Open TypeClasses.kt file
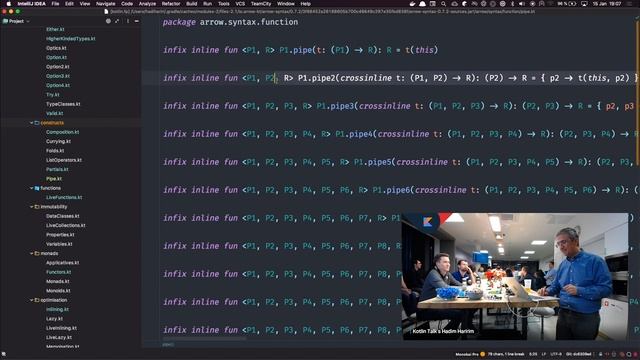 coord(63,104)
